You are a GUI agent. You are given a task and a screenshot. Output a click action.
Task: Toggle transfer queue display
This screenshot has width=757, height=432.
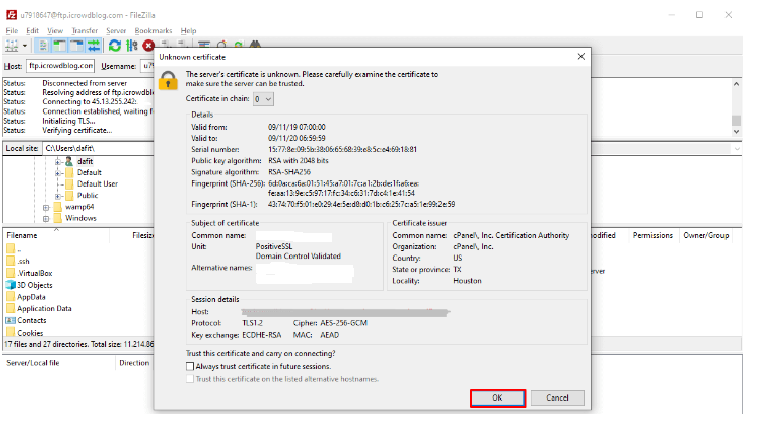point(94,46)
